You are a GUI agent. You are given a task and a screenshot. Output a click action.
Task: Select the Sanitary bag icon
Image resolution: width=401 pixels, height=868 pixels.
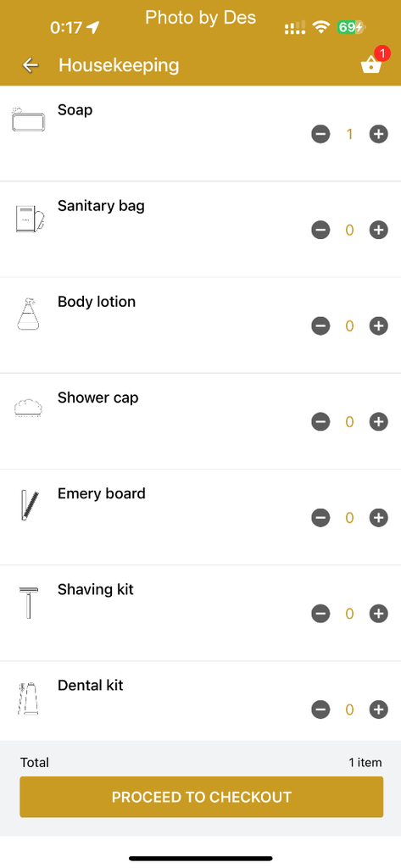pos(30,219)
